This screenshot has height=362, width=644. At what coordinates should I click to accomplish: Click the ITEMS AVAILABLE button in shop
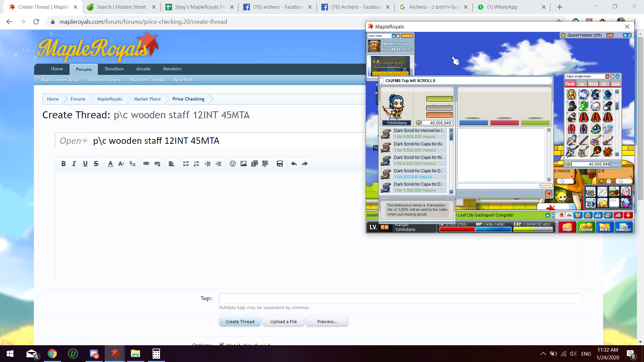[439, 99]
